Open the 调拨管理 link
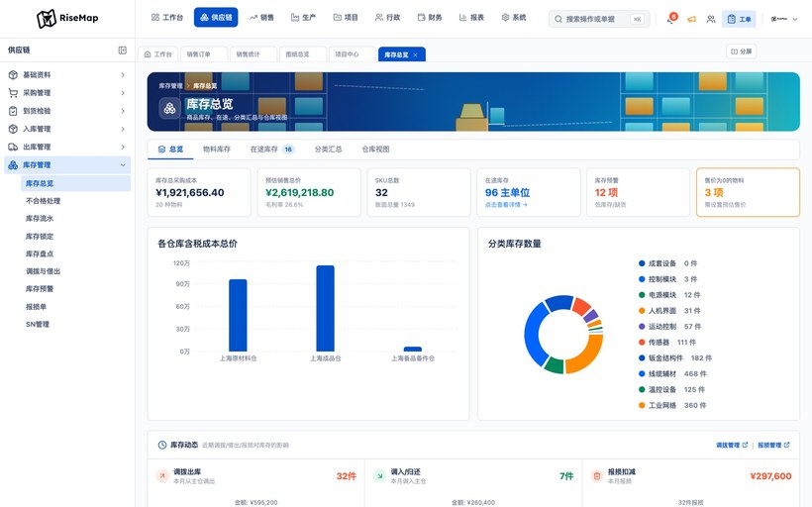812x507 pixels. coord(732,445)
